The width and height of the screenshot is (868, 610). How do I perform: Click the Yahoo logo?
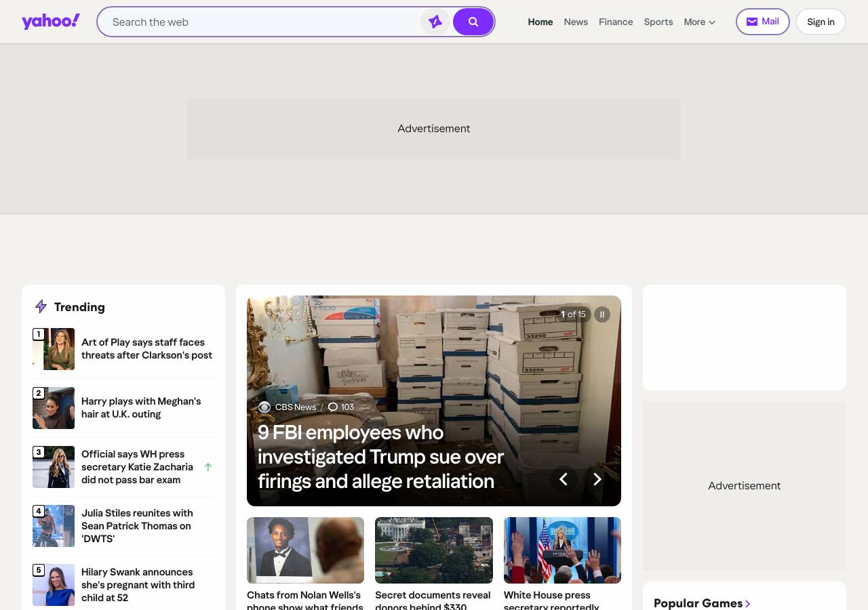pos(51,22)
